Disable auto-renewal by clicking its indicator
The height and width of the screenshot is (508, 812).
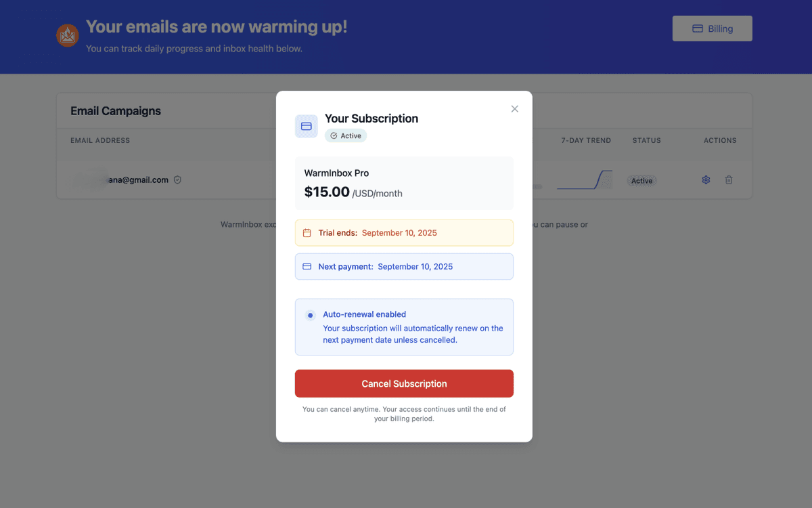pyautogui.click(x=310, y=314)
